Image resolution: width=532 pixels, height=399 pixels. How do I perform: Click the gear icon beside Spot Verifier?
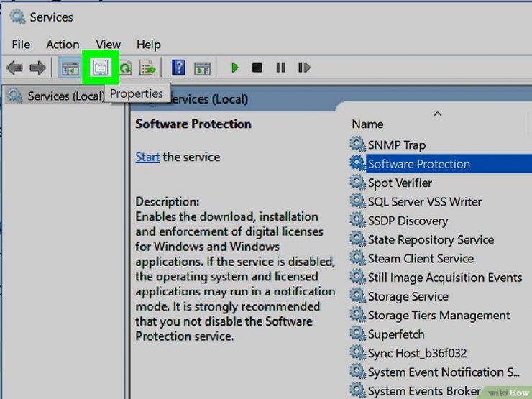tap(357, 182)
